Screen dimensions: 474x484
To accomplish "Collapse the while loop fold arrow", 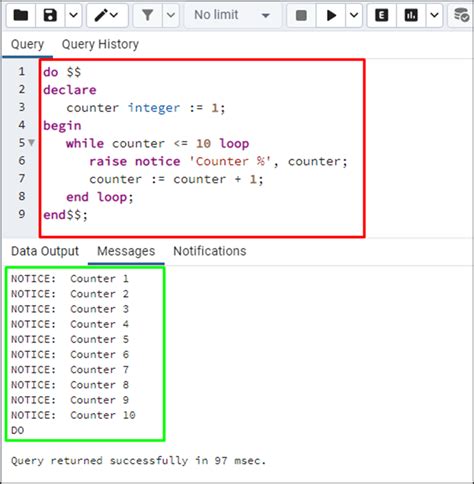I will (31, 143).
